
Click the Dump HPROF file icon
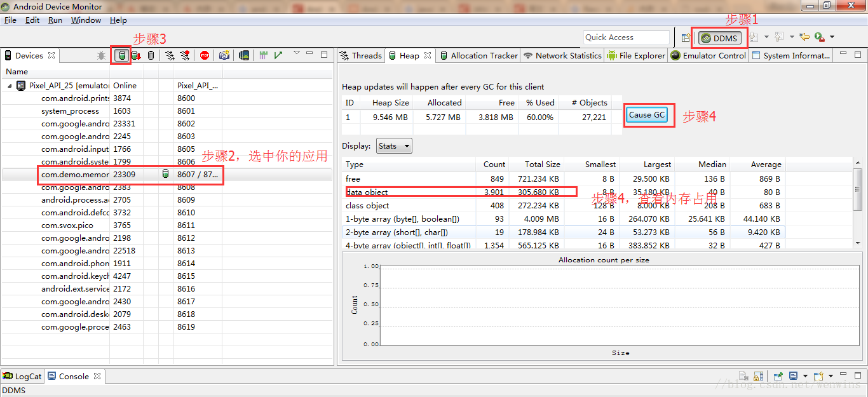pyautogui.click(x=136, y=56)
